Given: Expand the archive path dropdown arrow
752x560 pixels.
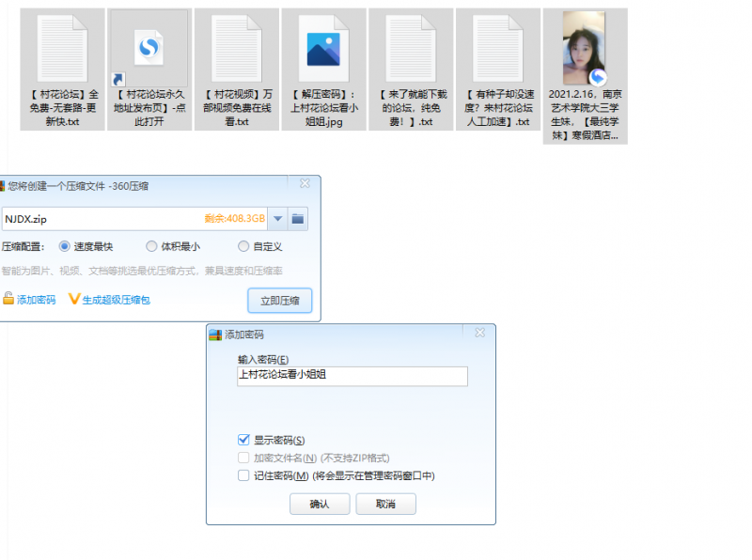Looking at the screenshot, I should (x=277, y=219).
